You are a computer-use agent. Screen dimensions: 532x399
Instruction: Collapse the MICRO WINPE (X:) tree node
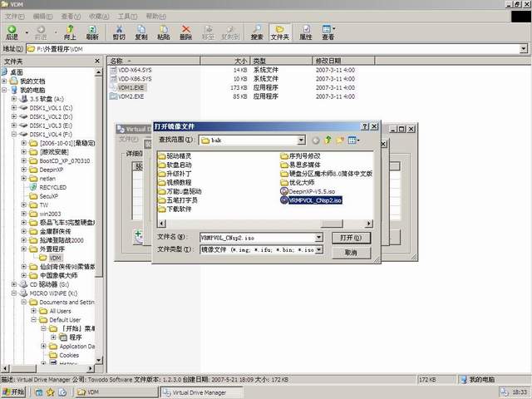point(14,293)
